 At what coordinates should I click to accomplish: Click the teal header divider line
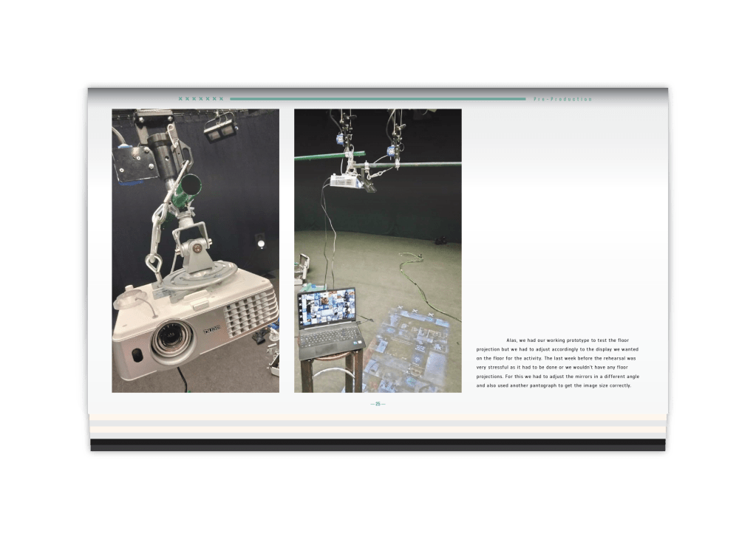(377, 99)
